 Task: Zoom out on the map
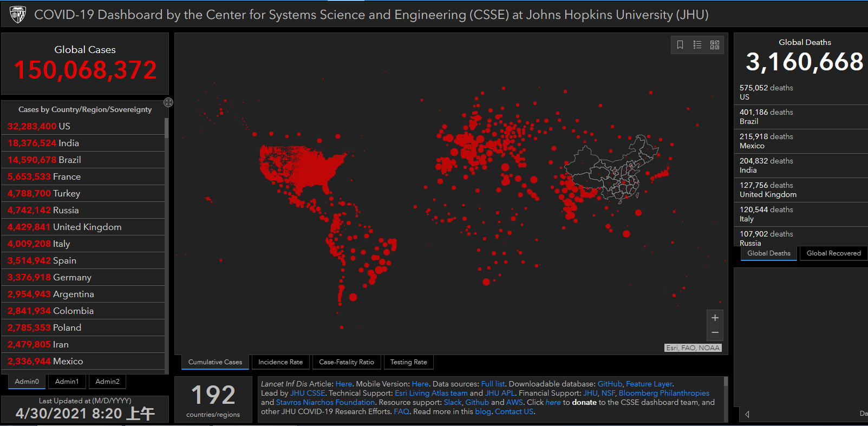click(x=715, y=332)
